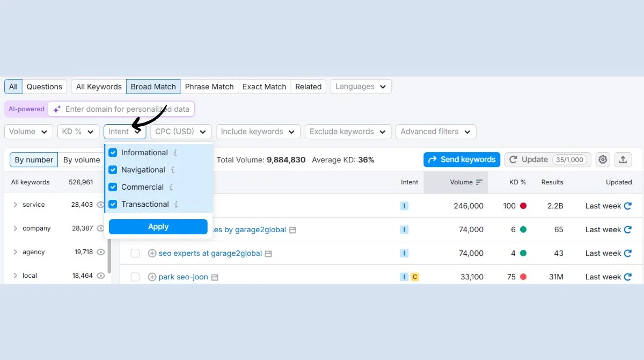Switch to the All tab

pos(13,87)
